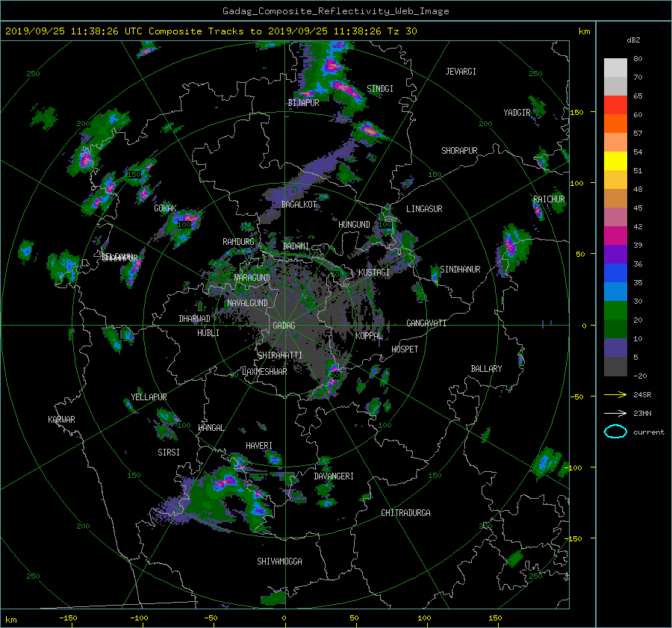Click the DHARWAD city label
Viewport: 672px width, 628px height.
[195, 319]
